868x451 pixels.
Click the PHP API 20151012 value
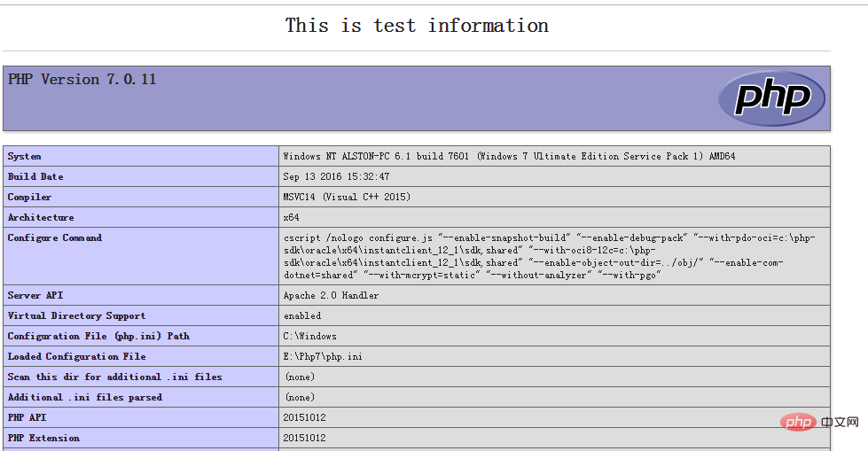304,418
